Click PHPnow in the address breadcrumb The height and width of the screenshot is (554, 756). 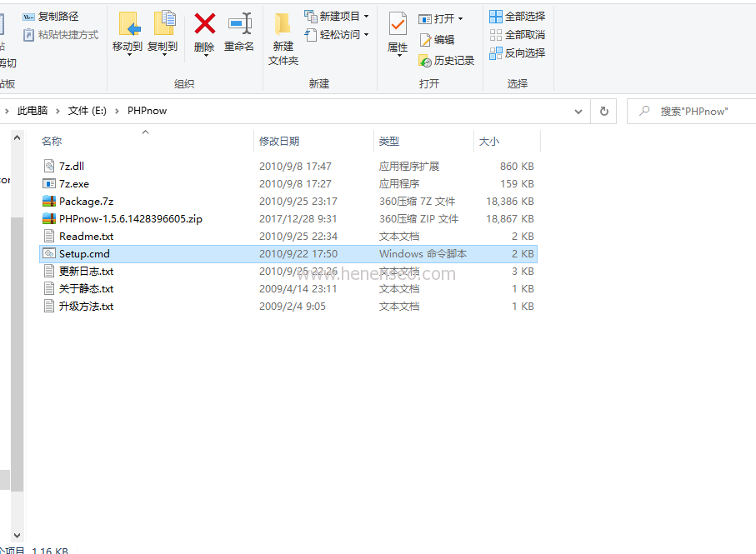[x=147, y=111]
